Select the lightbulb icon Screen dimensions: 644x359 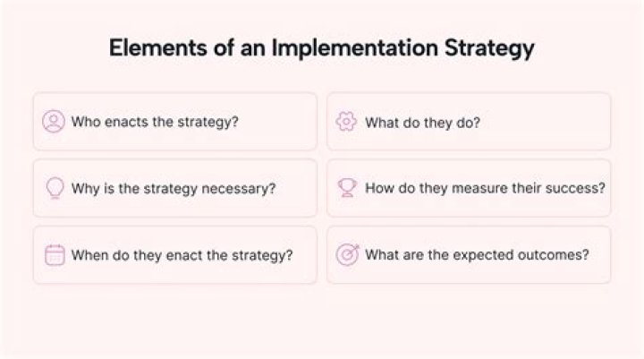[55, 188]
